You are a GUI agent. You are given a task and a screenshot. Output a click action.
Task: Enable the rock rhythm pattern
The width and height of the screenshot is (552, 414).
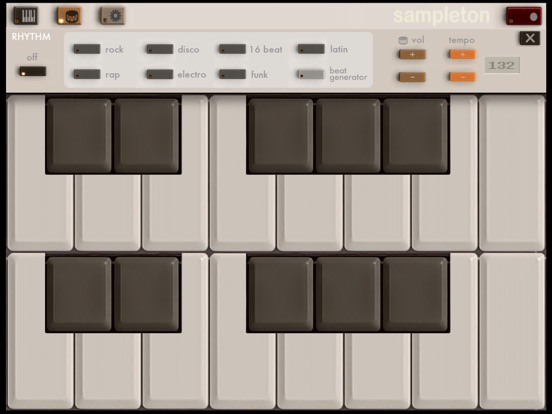(x=87, y=49)
